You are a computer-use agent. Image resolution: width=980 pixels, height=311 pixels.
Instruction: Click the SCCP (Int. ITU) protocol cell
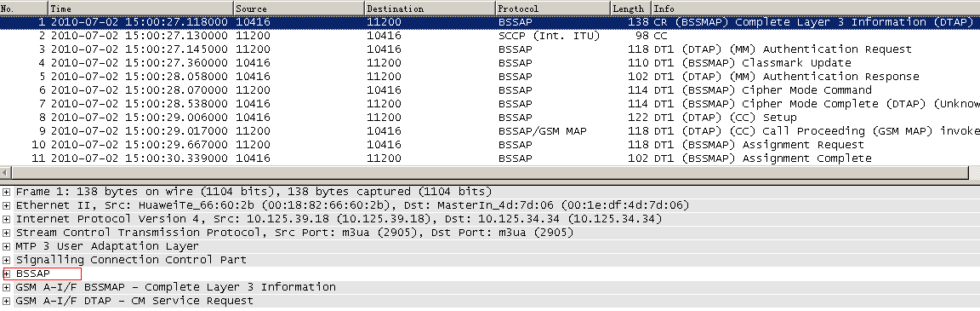click(x=549, y=36)
